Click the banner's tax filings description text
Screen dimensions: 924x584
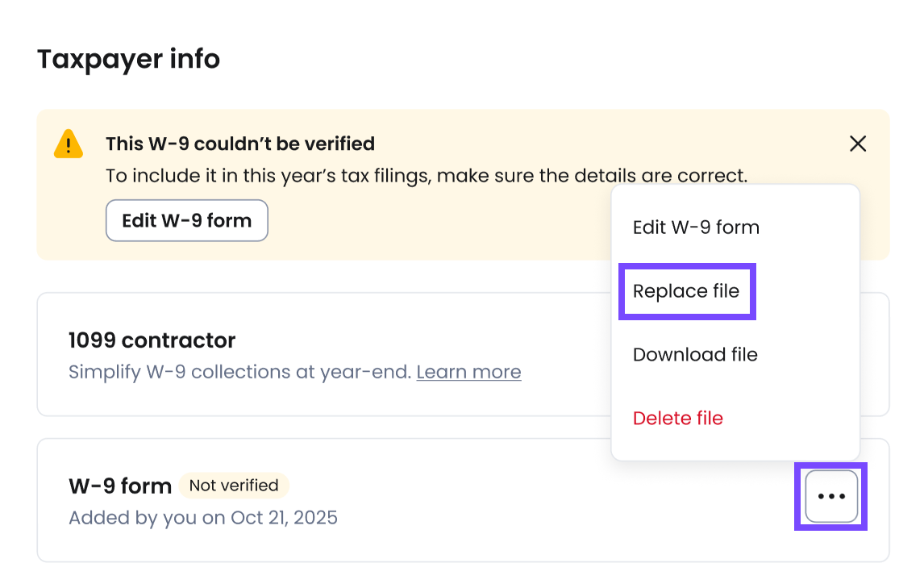click(x=427, y=175)
